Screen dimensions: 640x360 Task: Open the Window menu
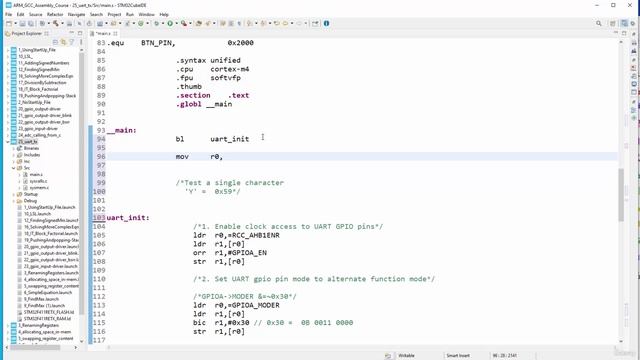click(147, 14)
